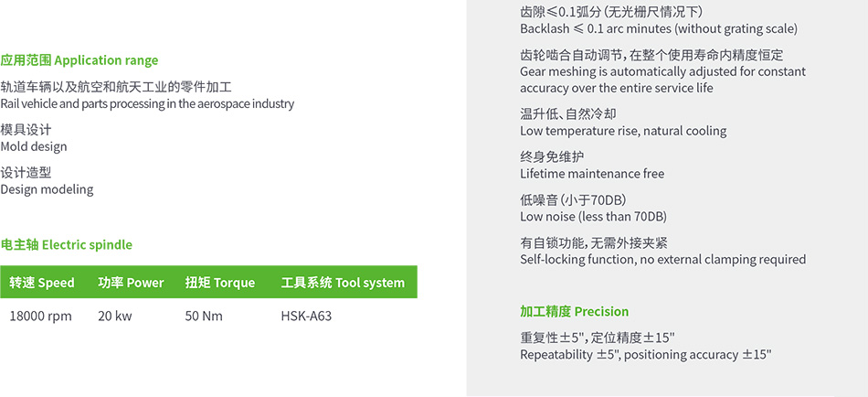The image size is (868, 397).
Task: Click the HSK-A63 tool system value
Action: tap(307, 317)
